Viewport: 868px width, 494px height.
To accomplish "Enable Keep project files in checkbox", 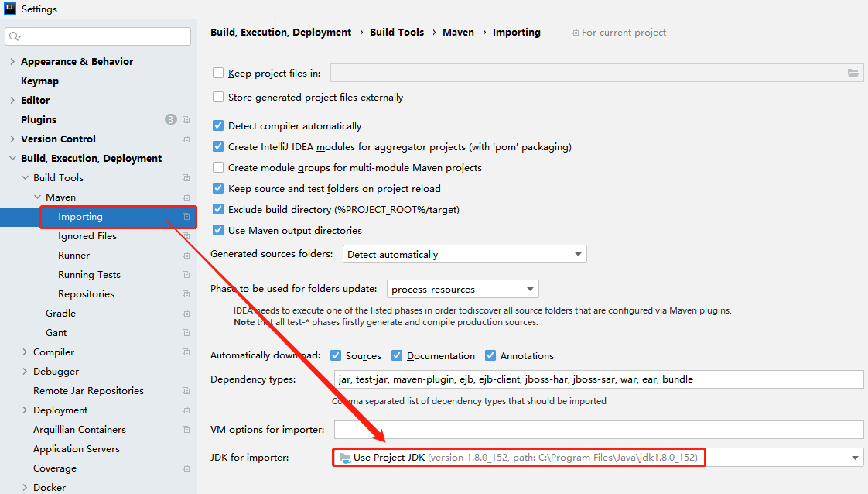I will pyautogui.click(x=218, y=73).
